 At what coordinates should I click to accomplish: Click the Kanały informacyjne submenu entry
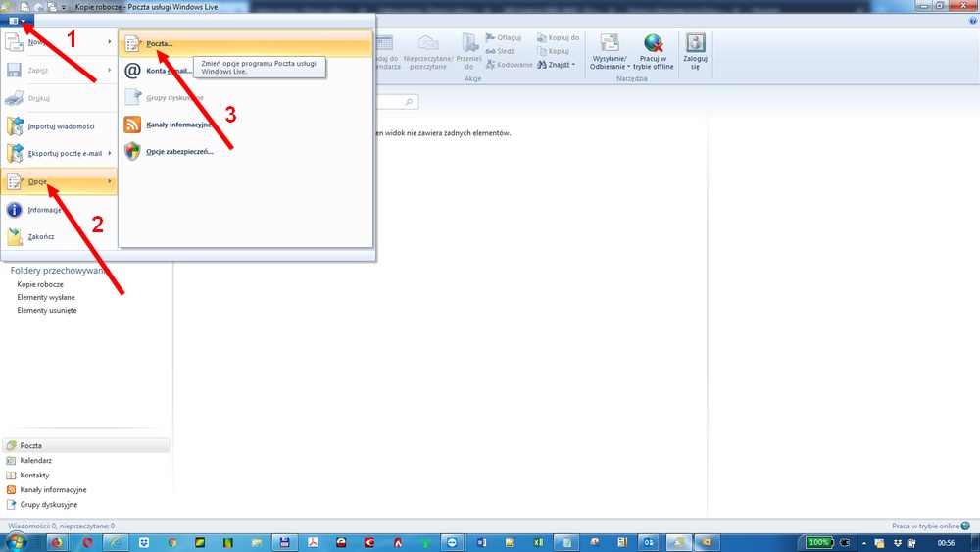pos(178,125)
